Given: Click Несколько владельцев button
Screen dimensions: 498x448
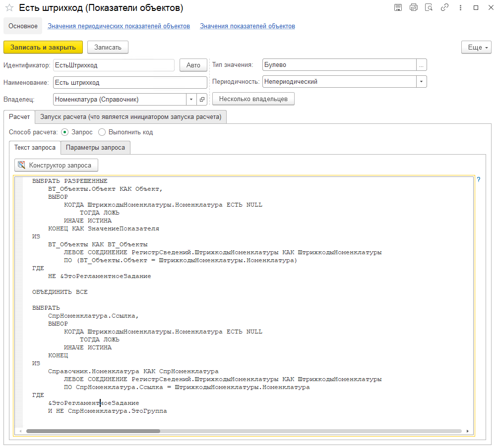Looking at the screenshot, I should 253,99.
